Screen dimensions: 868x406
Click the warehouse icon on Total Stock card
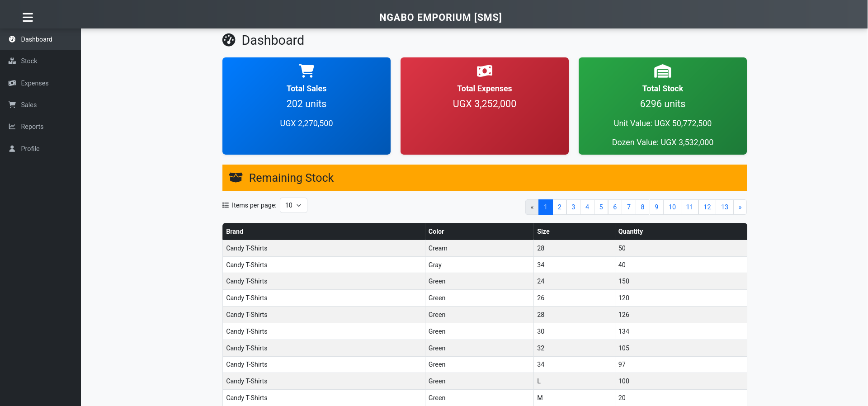663,71
